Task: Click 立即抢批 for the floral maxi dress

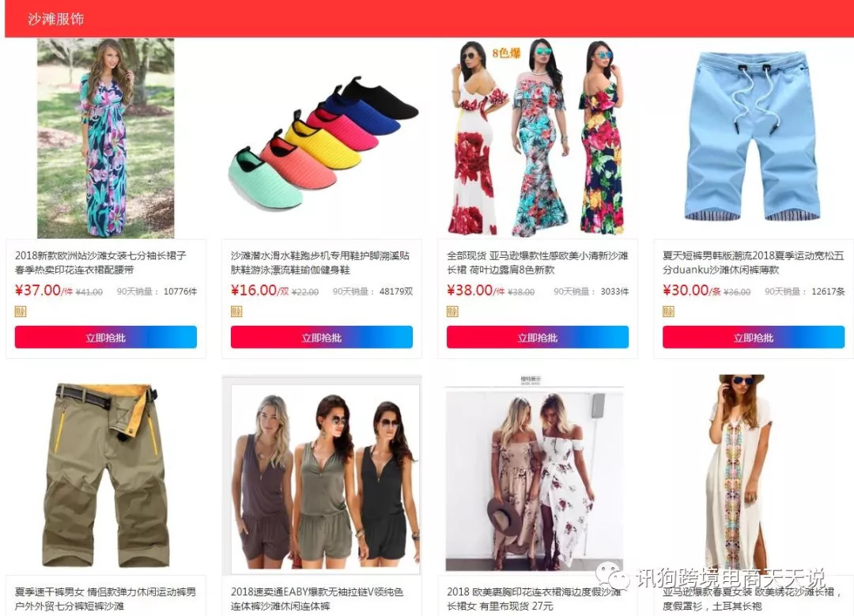Action: 106,337
